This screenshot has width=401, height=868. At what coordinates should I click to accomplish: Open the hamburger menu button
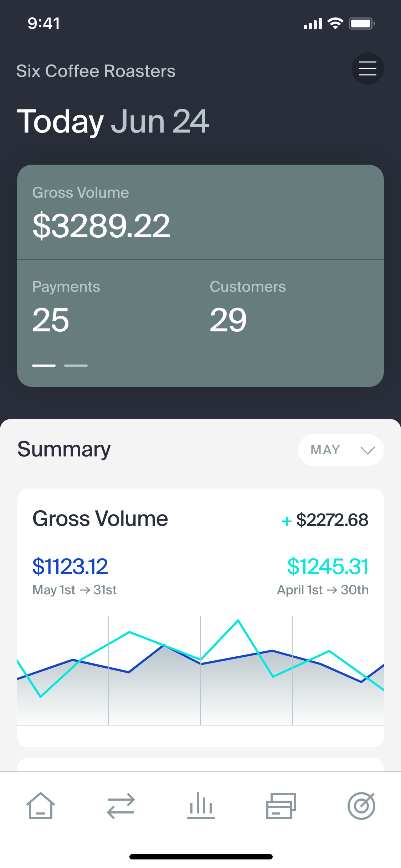point(367,68)
